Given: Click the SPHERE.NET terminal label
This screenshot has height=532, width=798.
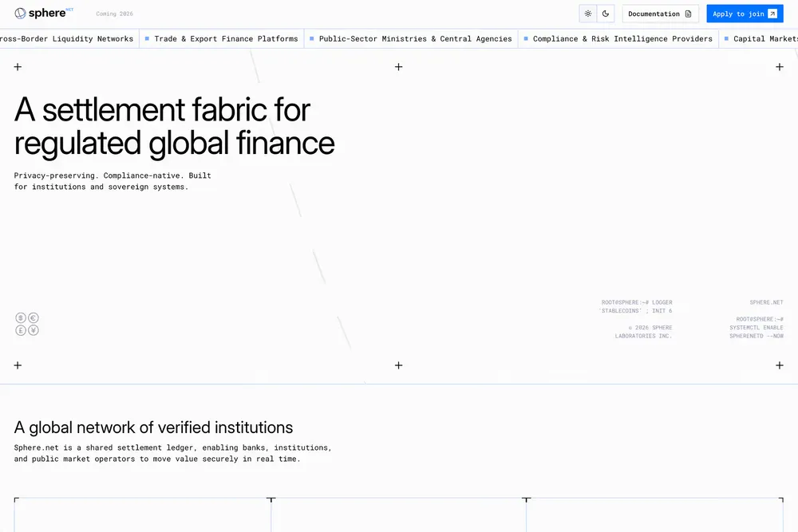Looking at the screenshot, I should pos(766,302).
